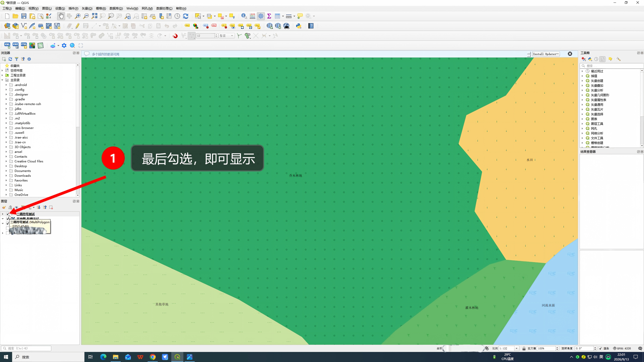This screenshot has height=362, width=644.
Task: Open Windows Start menu
Action: pos(6,357)
